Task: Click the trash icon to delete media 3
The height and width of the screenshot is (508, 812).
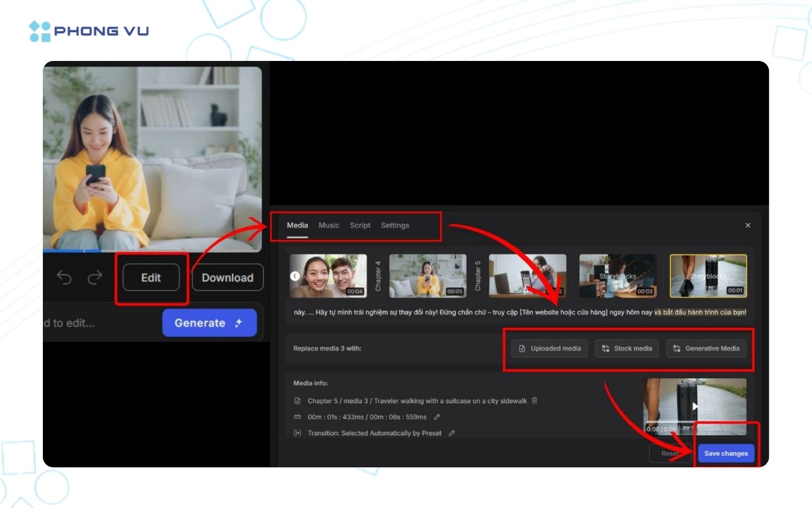Action: pyautogui.click(x=535, y=401)
